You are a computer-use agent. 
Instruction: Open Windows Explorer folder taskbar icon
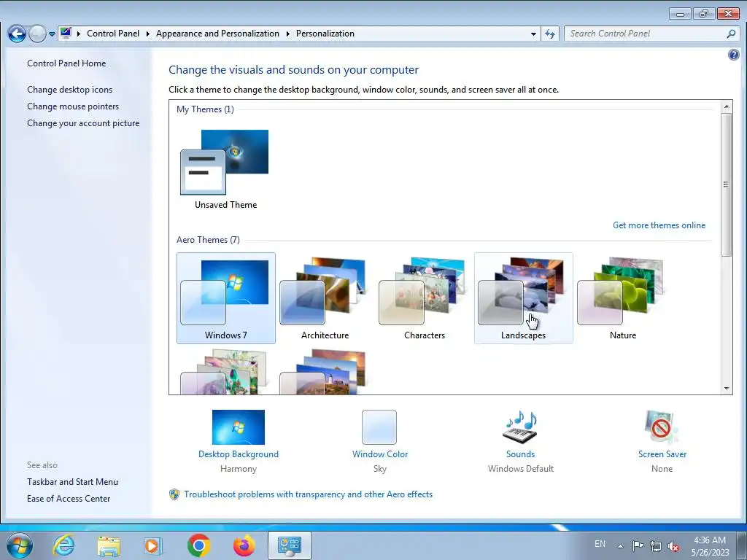pyautogui.click(x=109, y=545)
